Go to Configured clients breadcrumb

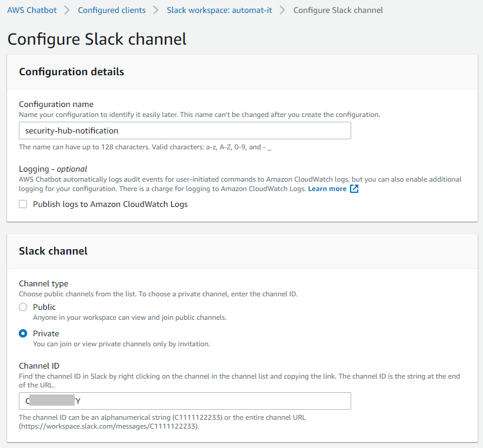tap(112, 10)
